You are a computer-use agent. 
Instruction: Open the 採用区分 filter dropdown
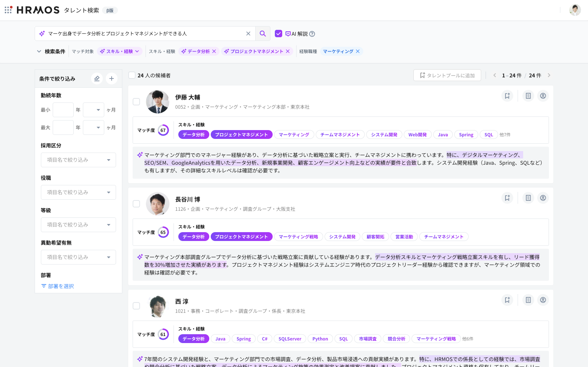click(x=78, y=160)
